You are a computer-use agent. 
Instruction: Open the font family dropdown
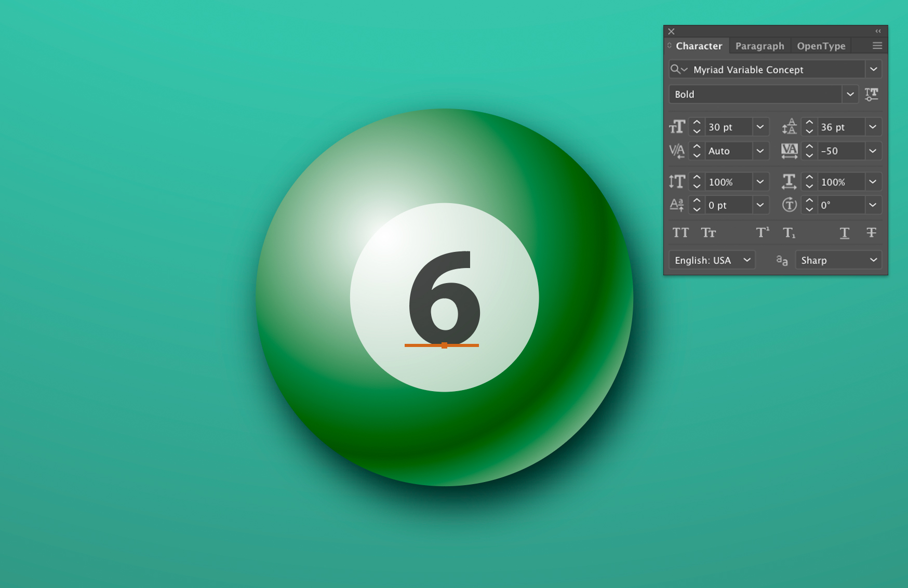pyautogui.click(x=874, y=69)
